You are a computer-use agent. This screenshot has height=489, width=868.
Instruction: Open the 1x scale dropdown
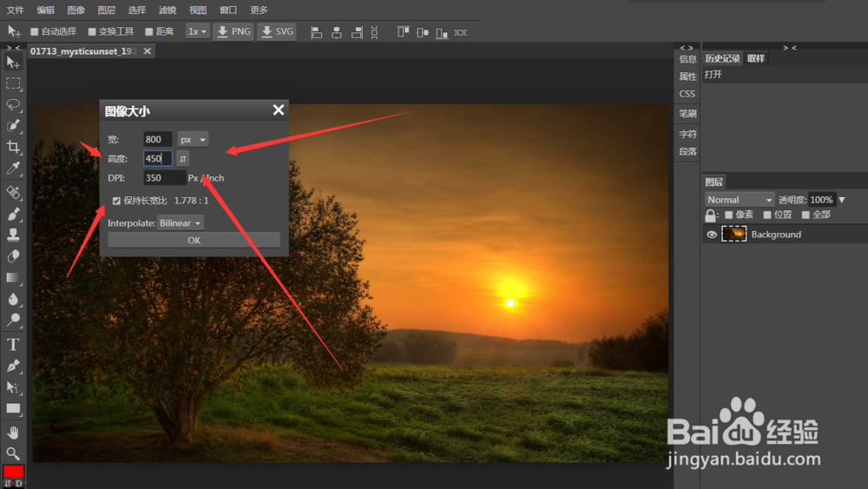197,31
